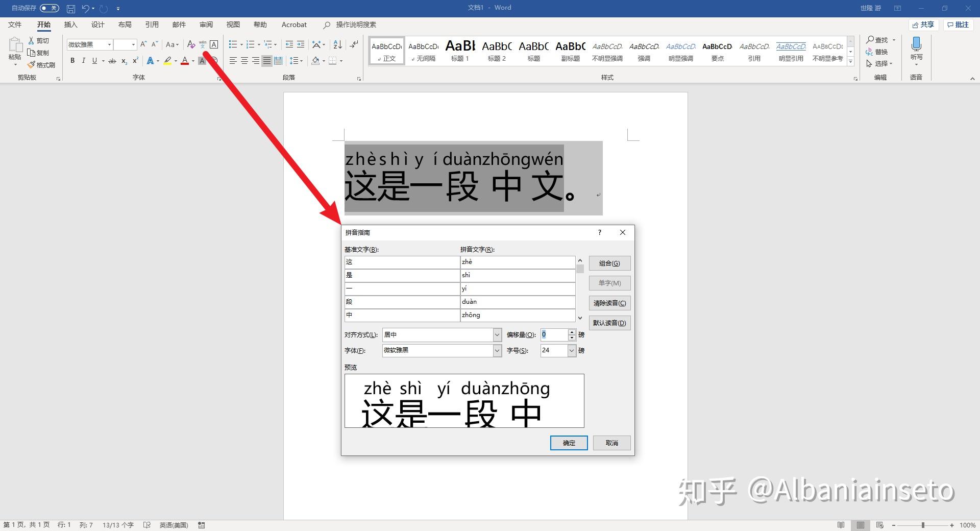
Task: Open the 布局 ribbon tab
Action: point(125,25)
